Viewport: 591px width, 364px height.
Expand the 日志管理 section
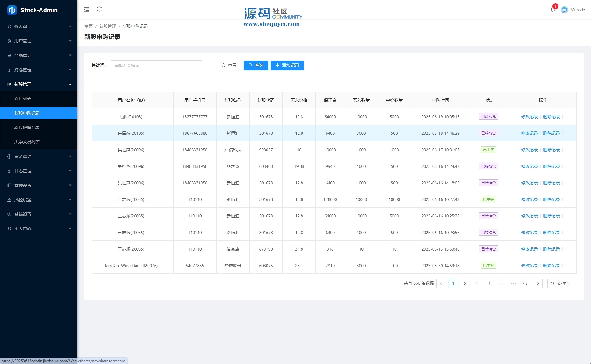click(39, 171)
